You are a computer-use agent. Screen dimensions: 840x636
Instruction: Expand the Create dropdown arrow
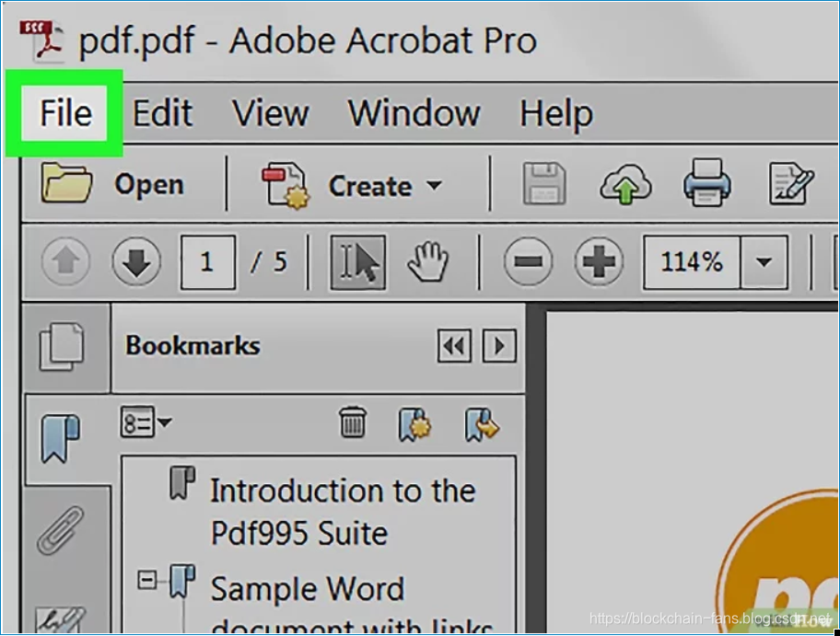tap(434, 185)
